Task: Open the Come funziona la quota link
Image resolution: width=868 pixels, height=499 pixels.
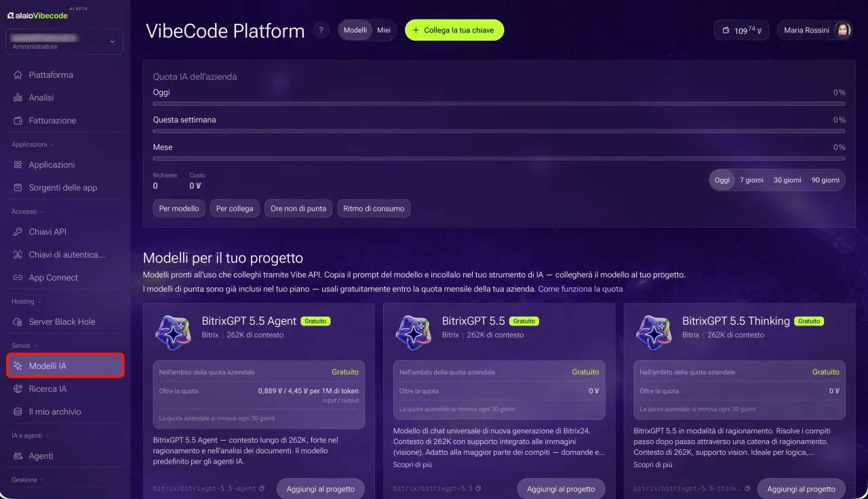Action: pyautogui.click(x=580, y=289)
